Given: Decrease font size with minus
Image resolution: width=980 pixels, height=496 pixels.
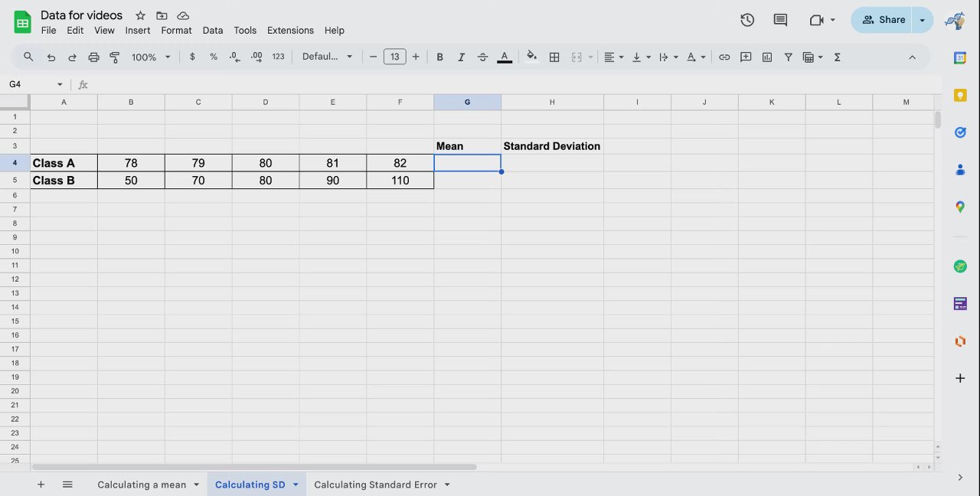Looking at the screenshot, I should [374, 57].
